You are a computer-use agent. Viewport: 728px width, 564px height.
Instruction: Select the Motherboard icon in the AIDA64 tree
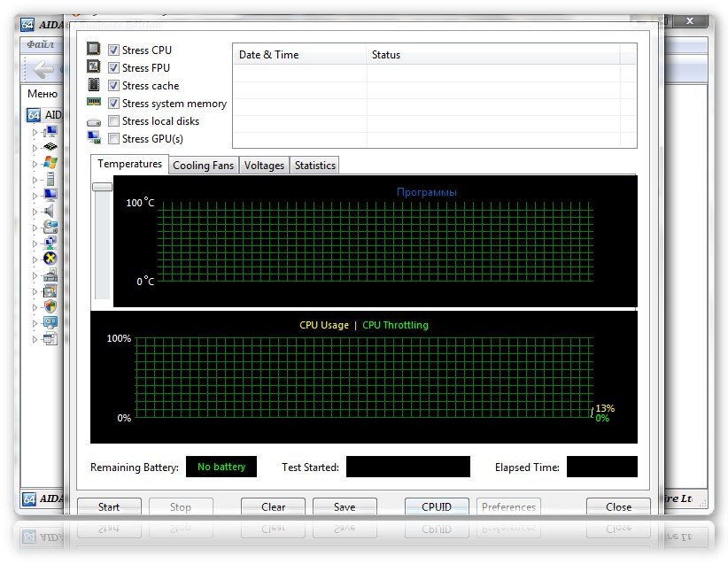[x=50, y=147]
